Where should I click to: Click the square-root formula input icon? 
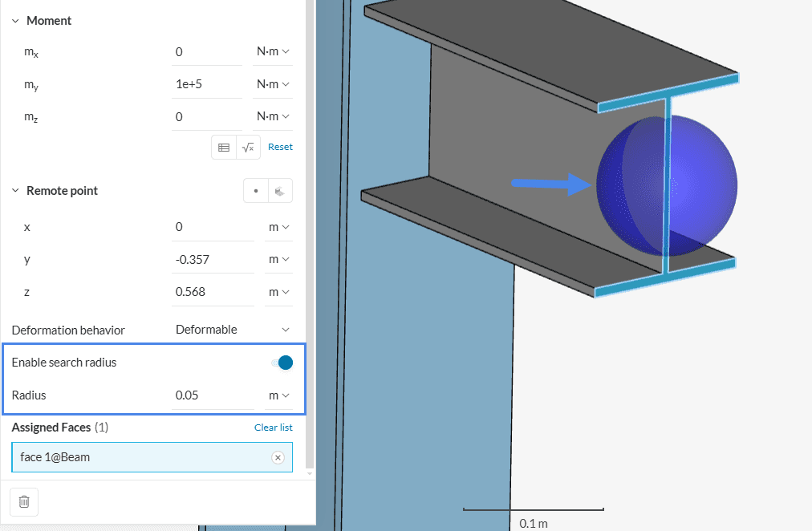[x=248, y=148]
